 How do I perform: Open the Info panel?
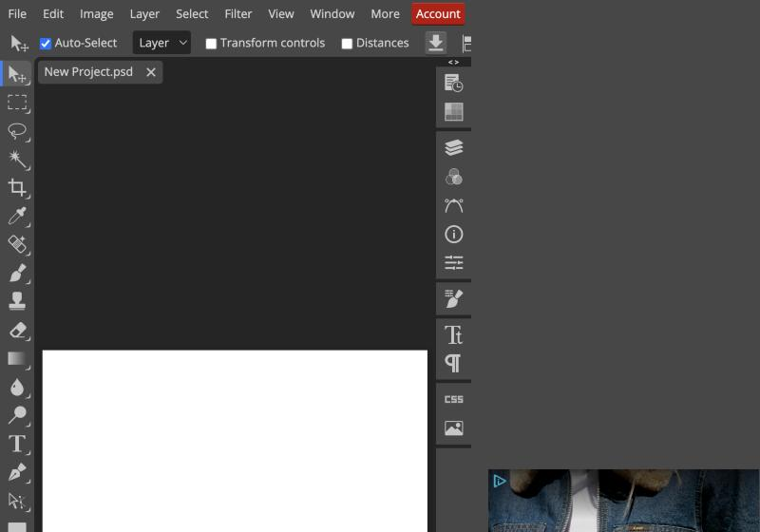click(x=454, y=235)
